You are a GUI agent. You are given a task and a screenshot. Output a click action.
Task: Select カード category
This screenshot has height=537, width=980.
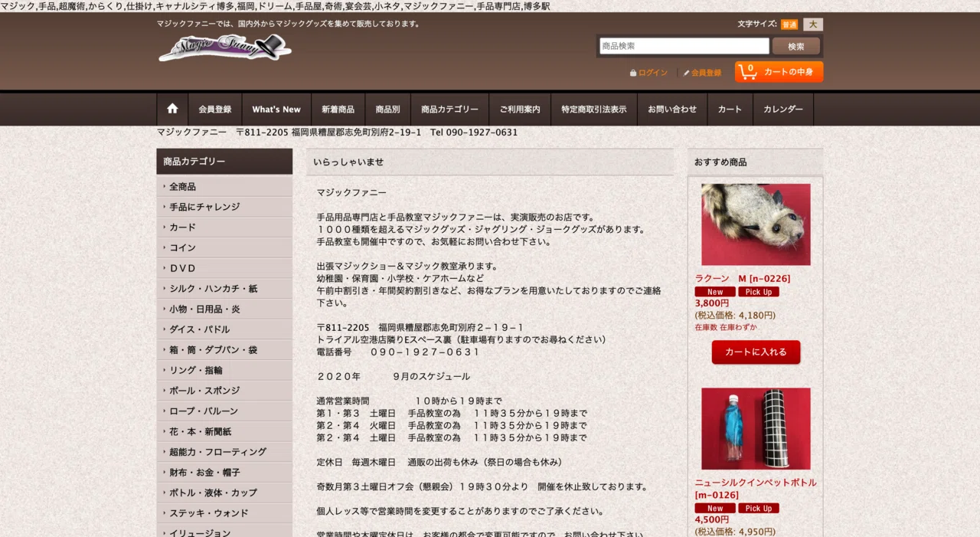(x=224, y=227)
